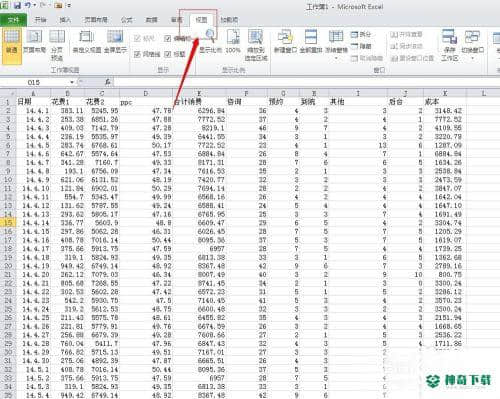Switch to Normal (普通) workbook view
Viewport: 500px width, 399px height.
(12, 46)
